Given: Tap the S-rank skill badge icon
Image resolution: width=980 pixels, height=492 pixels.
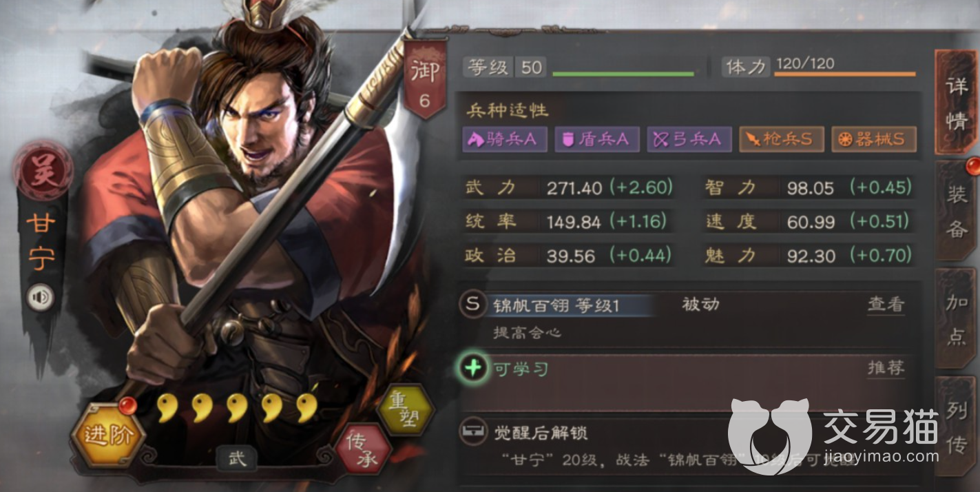Looking at the screenshot, I should pos(473,305).
